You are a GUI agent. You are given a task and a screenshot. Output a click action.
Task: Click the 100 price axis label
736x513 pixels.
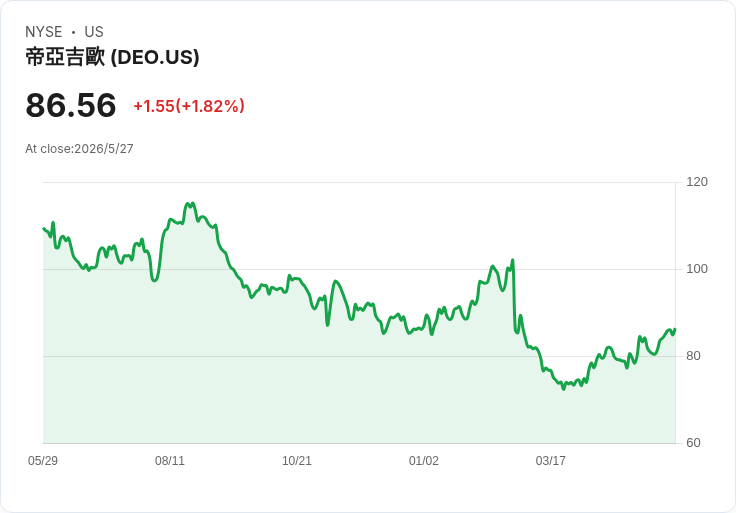coord(697,269)
